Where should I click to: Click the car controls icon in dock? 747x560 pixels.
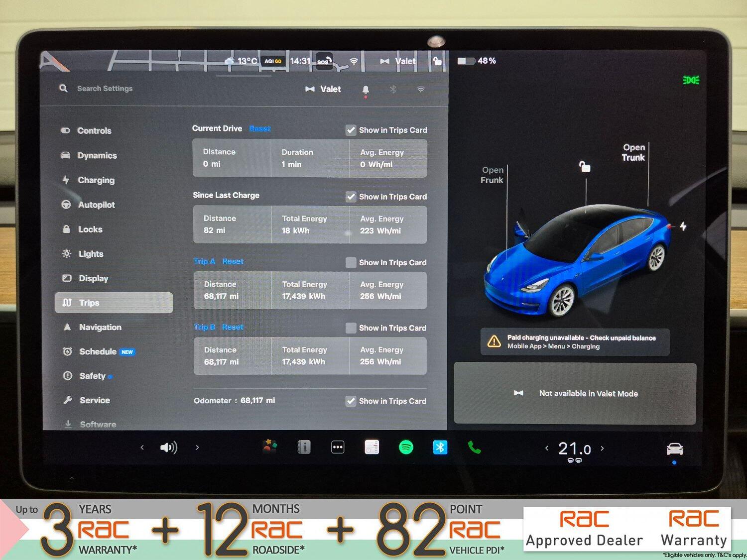(675, 449)
